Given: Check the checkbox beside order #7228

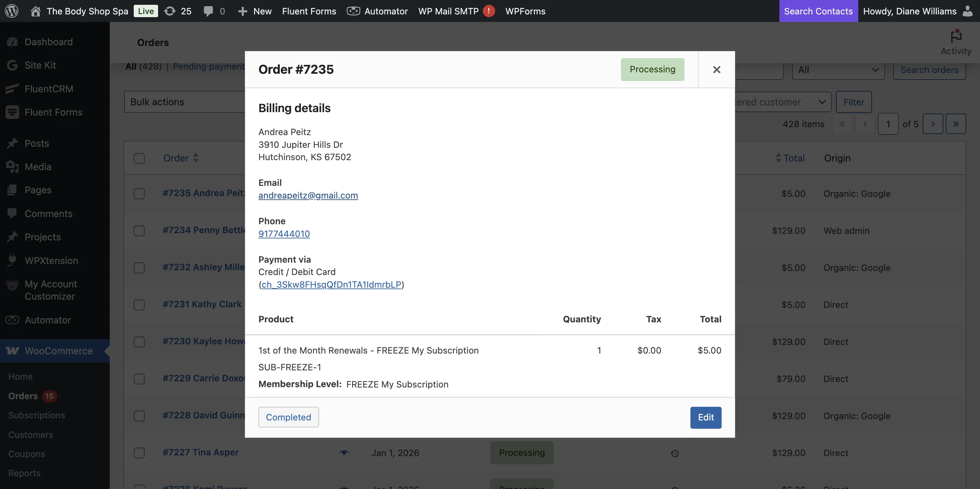Looking at the screenshot, I should pyautogui.click(x=139, y=416).
